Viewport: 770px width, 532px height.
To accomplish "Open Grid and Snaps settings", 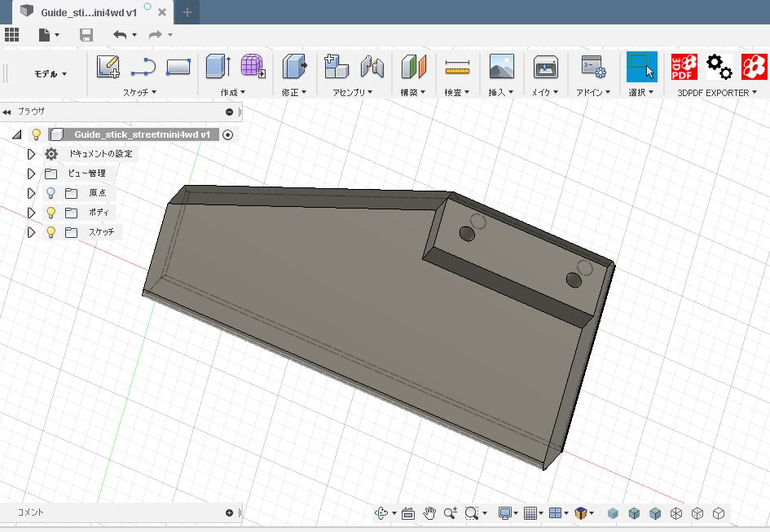I will point(530,513).
